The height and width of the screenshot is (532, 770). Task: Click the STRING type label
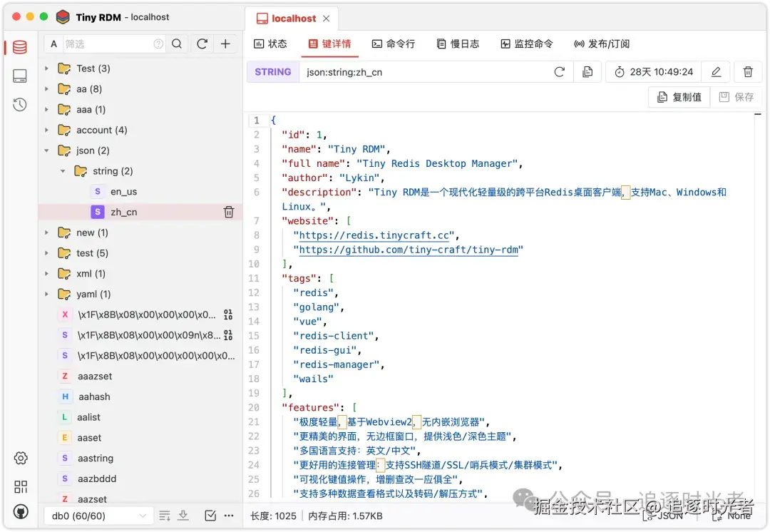tap(272, 72)
